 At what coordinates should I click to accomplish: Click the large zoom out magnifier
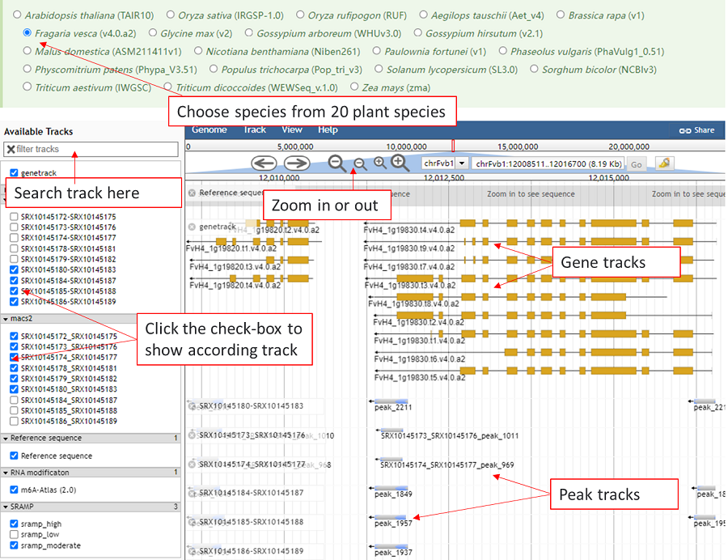tap(337, 163)
